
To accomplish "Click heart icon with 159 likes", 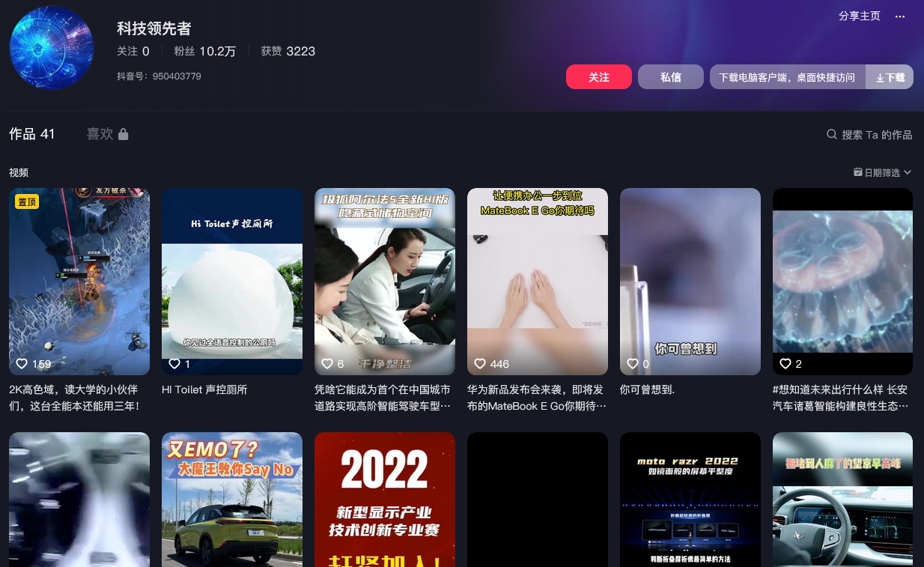I will [x=22, y=364].
